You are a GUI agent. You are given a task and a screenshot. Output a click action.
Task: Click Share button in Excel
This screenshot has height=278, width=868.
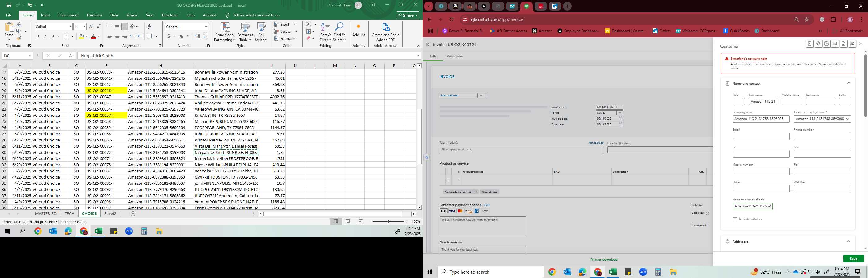click(408, 15)
